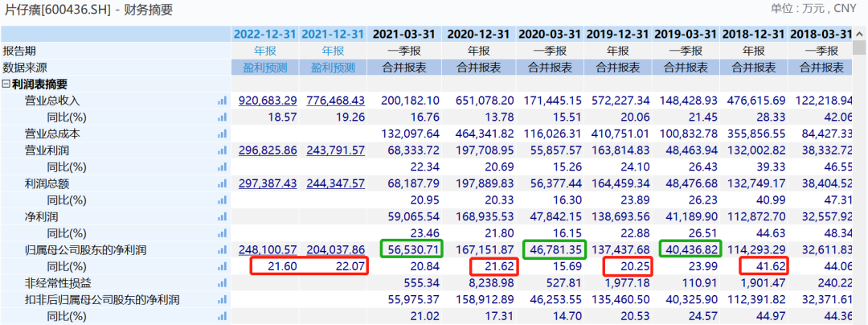868x325 pixels.
Task: Open chart icon for 净利润 row
Action: 223,217
